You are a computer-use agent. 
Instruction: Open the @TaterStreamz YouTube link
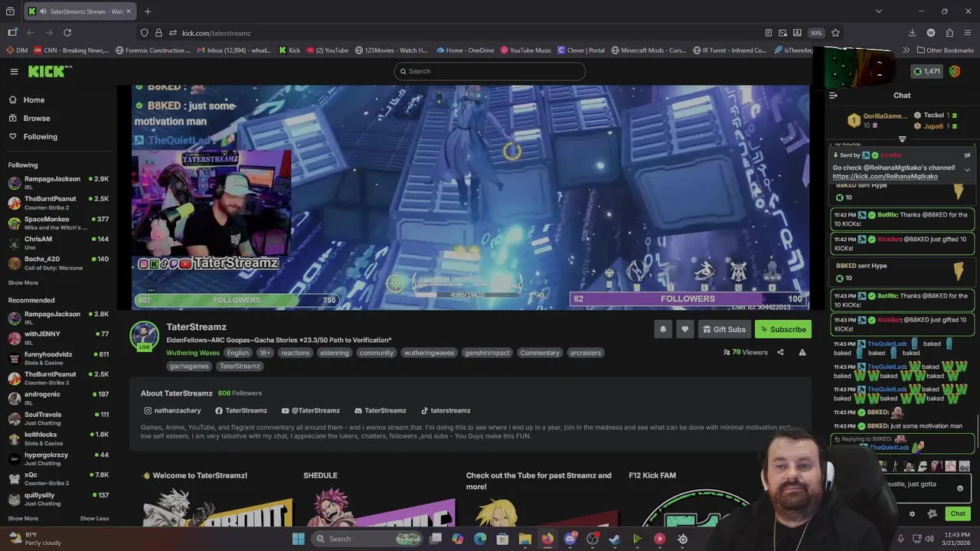tap(310, 410)
